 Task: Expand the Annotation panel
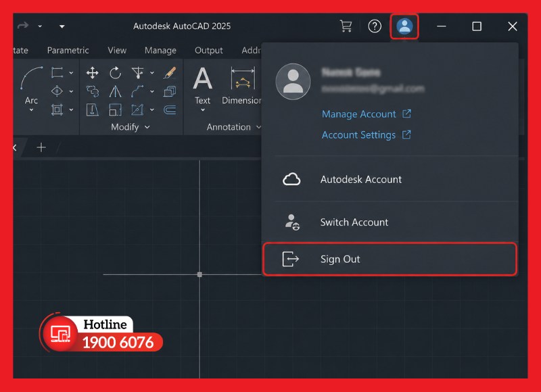point(234,127)
